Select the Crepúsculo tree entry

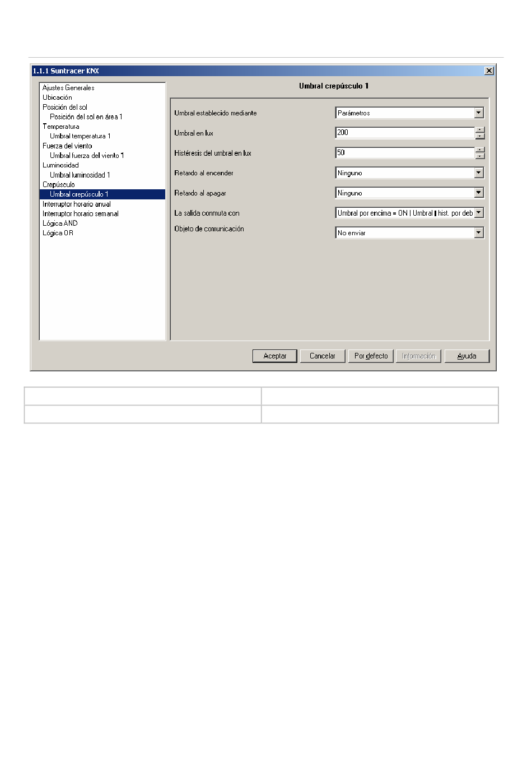click(59, 185)
